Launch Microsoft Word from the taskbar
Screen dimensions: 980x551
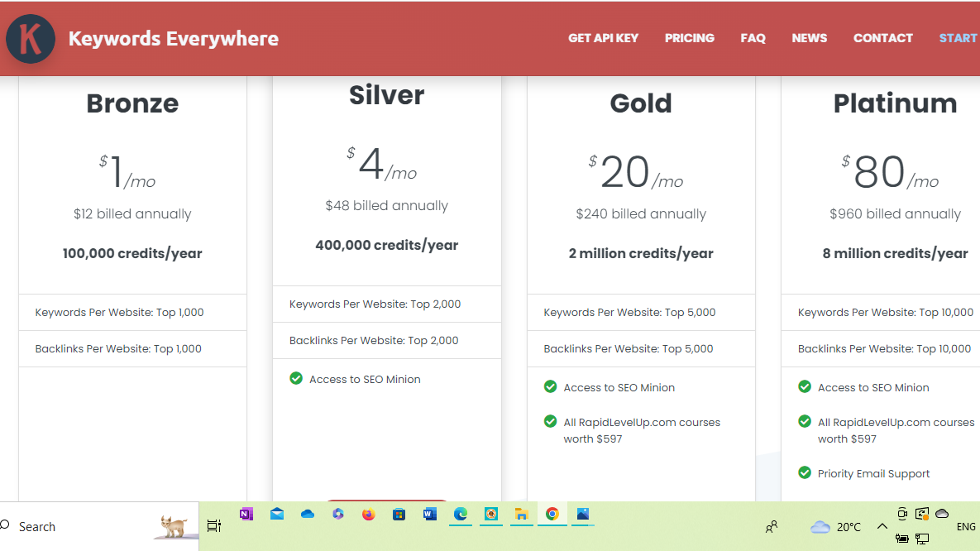click(x=429, y=514)
